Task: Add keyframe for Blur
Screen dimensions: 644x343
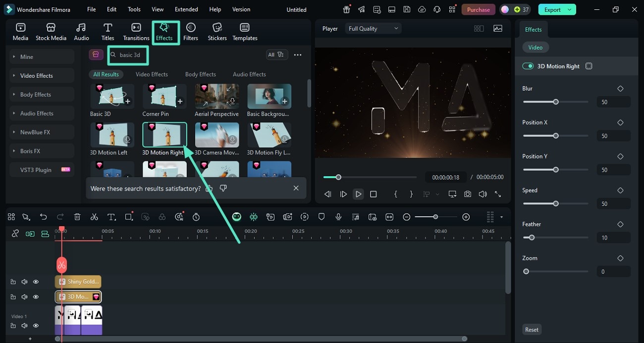Action: coord(620,89)
